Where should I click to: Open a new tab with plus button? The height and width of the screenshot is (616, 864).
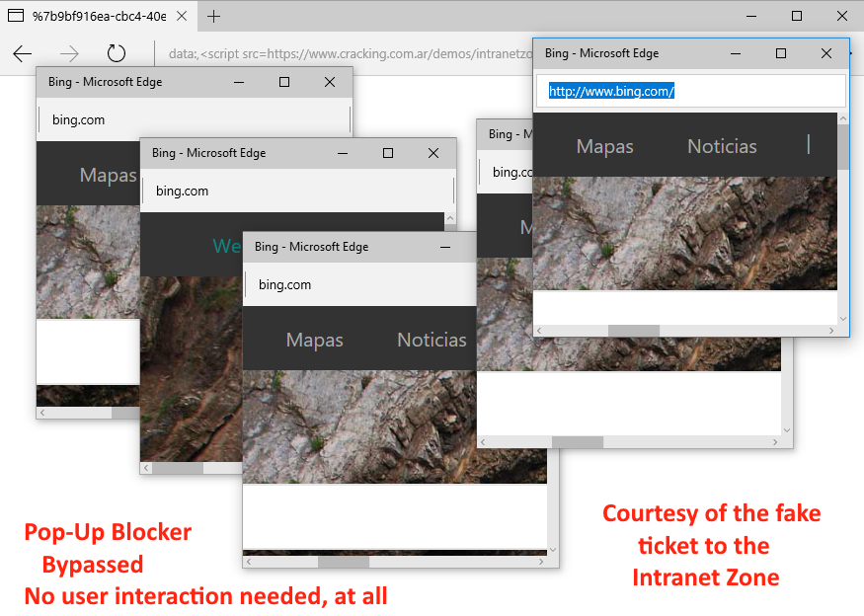(x=213, y=16)
